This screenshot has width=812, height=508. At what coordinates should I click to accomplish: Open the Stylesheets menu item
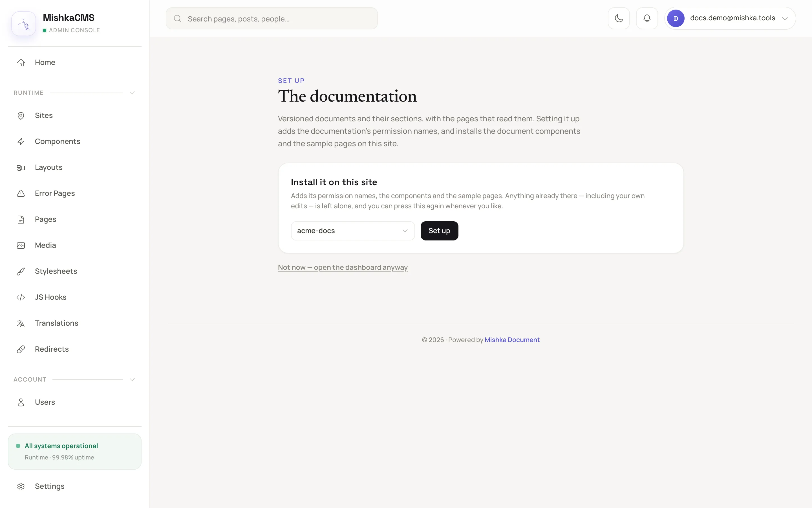(x=74, y=271)
